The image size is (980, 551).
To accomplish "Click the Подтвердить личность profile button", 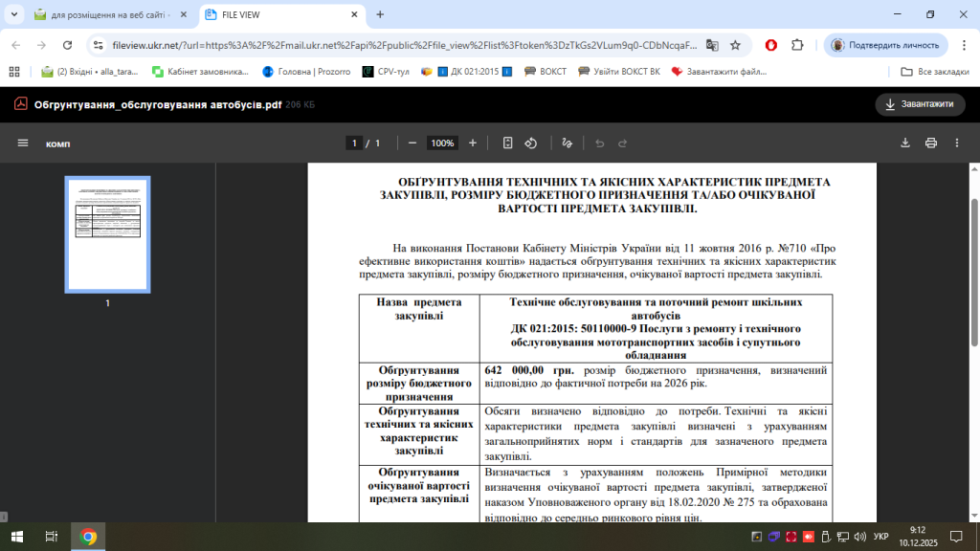I will 885,45.
